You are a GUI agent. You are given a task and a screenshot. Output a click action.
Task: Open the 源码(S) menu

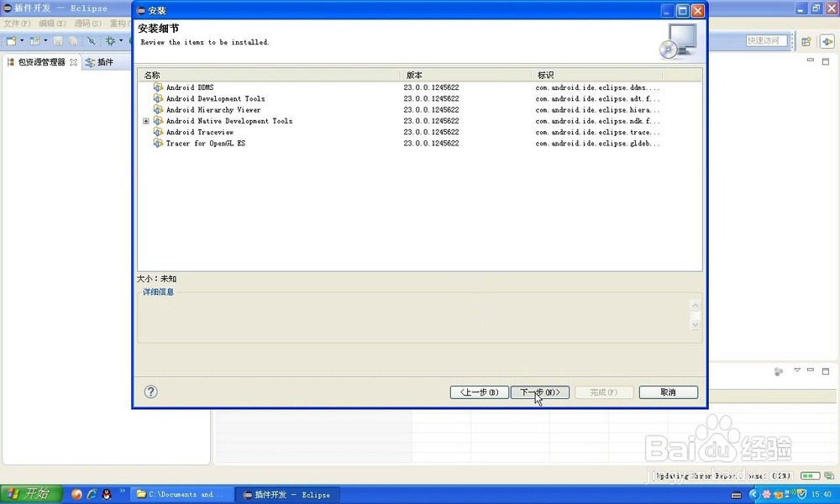point(87,24)
